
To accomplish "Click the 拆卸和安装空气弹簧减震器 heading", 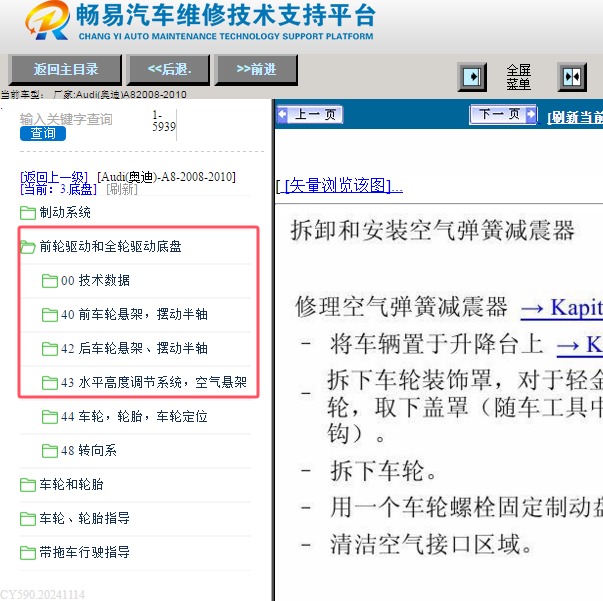I will pyautogui.click(x=432, y=231).
